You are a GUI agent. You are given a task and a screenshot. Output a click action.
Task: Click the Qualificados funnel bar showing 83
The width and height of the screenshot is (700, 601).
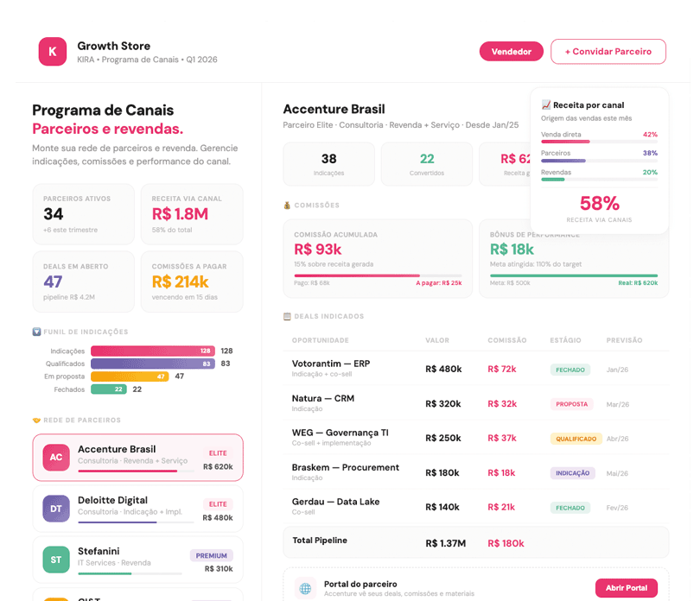(x=153, y=364)
